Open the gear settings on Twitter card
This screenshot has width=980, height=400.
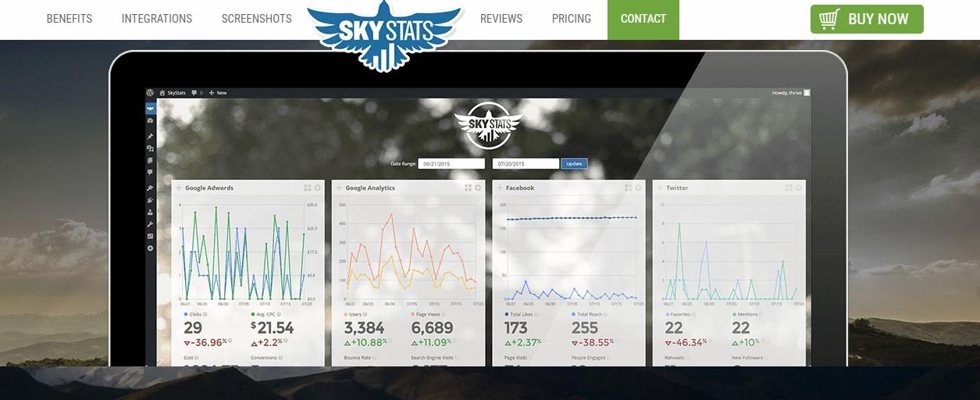tap(798, 187)
